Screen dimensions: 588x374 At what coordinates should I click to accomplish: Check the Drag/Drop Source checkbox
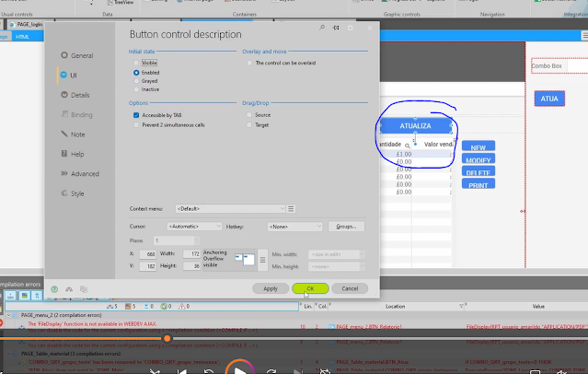point(249,115)
